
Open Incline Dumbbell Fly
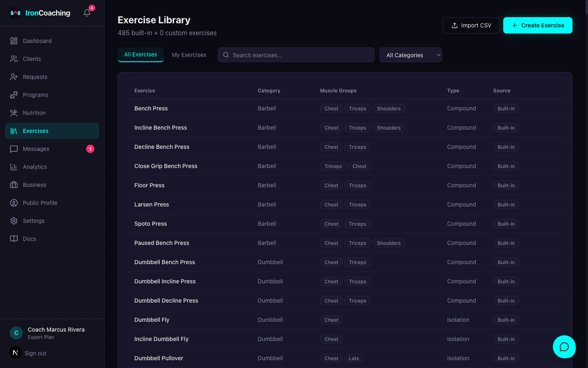point(161,339)
